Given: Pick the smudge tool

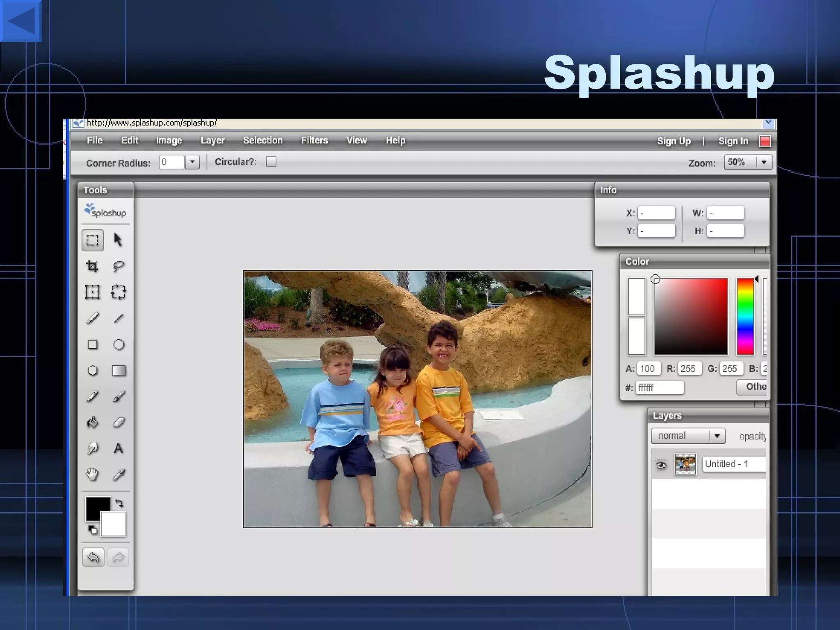Looking at the screenshot, I should coord(93,448).
